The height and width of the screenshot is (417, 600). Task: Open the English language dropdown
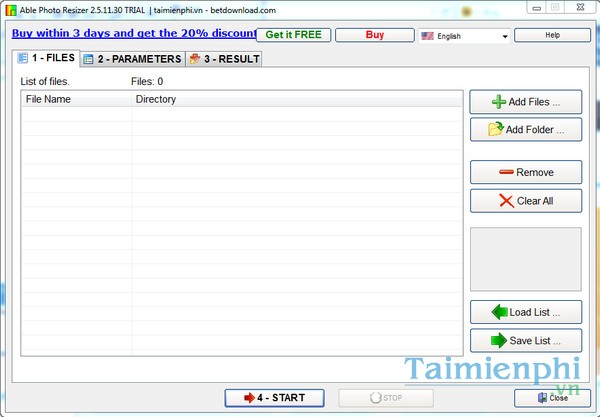click(x=505, y=36)
